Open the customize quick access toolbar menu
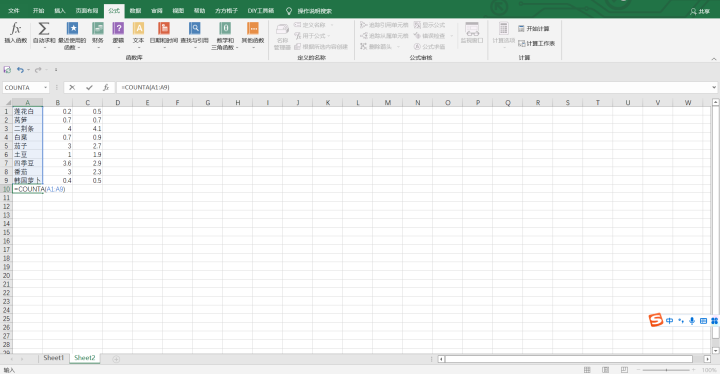This screenshot has height=374, width=720. 56,70
